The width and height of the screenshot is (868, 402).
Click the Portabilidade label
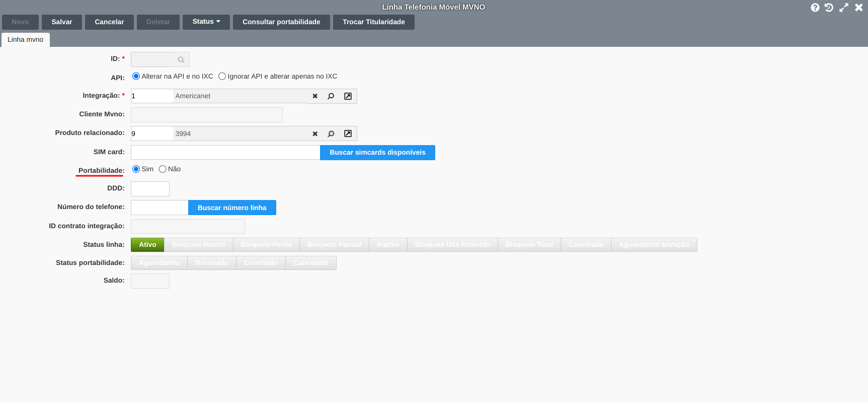click(x=101, y=170)
